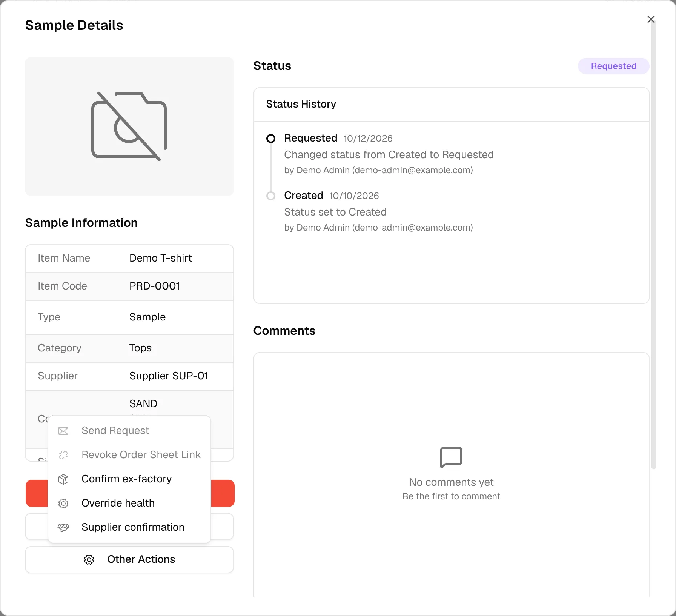
Task: Choose Override health from the menu
Action: pyautogui.click(x=129, y=503)
